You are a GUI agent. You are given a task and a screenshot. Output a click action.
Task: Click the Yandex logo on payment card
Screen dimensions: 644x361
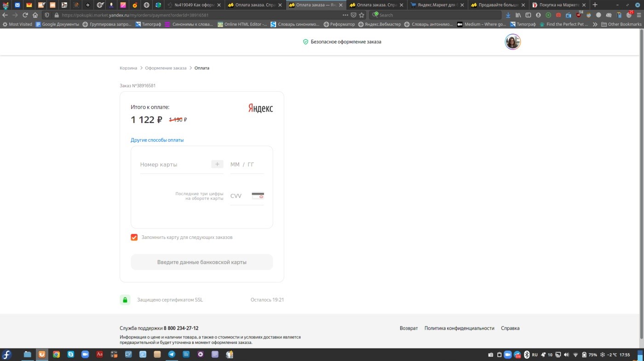(260, 108)
